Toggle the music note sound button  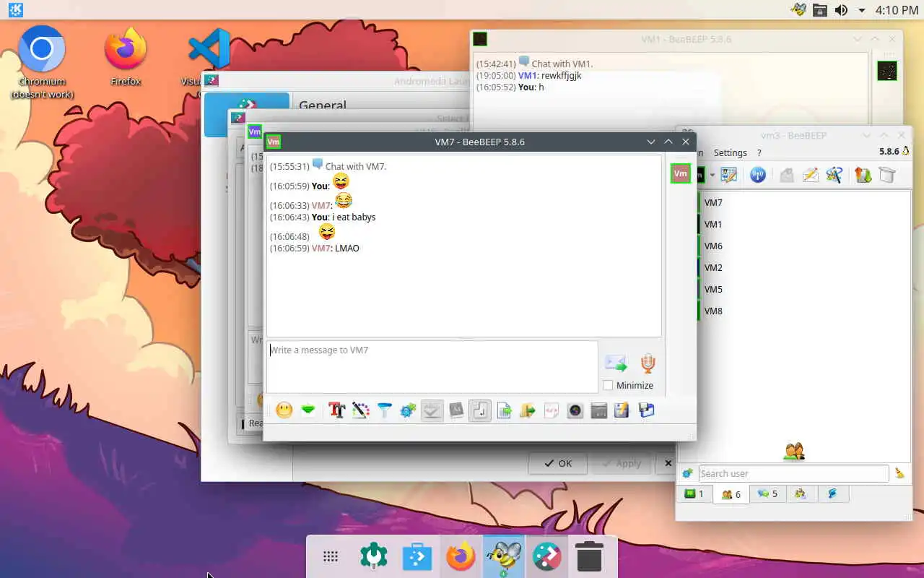pyautogui.click(x=479, y=410)
